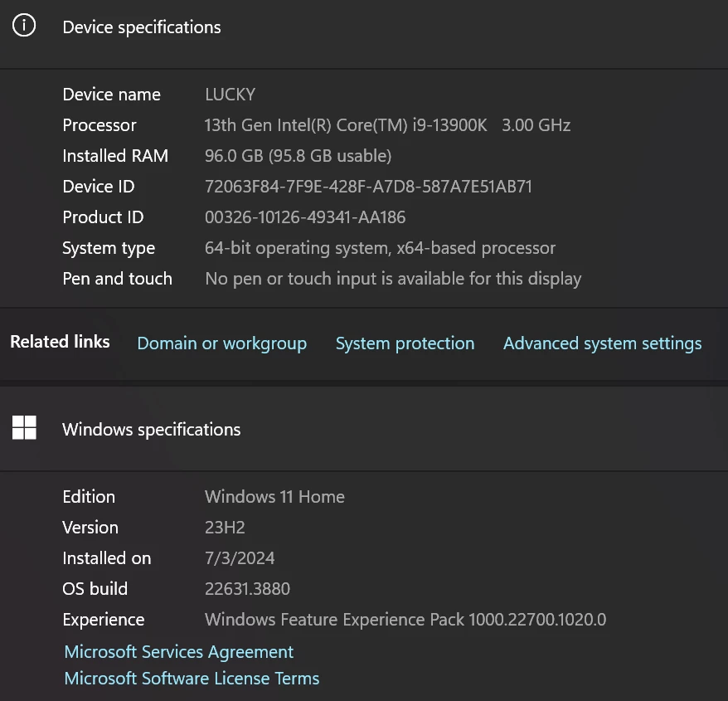Click the Device specifications info icon
The image size is (728, 701).
coord(24,25)
